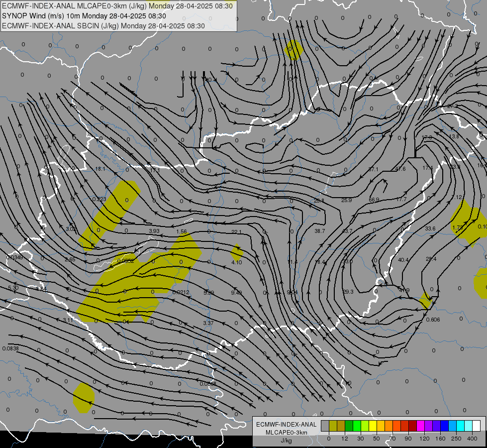Click the map value 33.6
The image size is (487, 448).
point(430,228)
